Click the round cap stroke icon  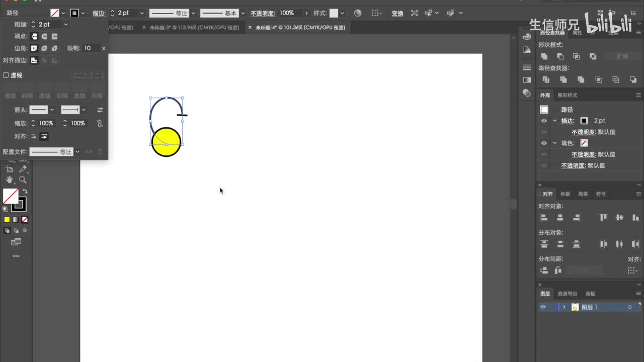click(x=44, y=36)
